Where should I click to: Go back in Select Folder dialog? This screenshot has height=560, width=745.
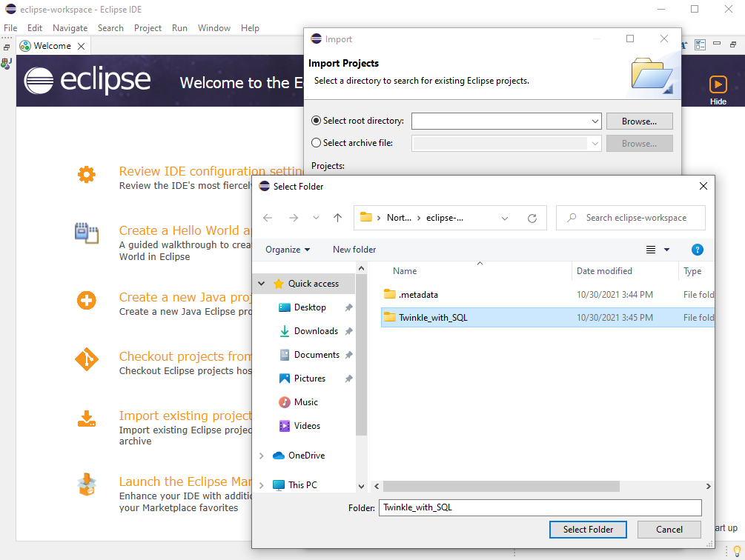coord(268,218)
